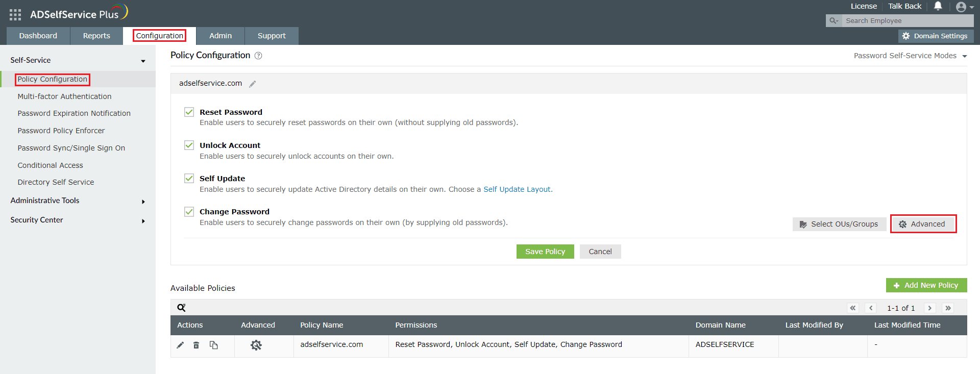Click the Save Policy button

tap(545, 252)
